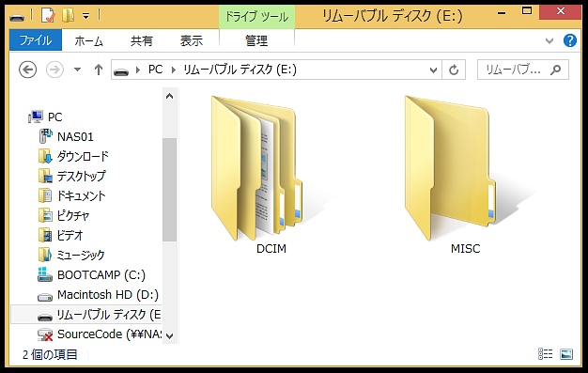
Task: Switch to the 表示 ribbon tab
Action: coord(192,40)
